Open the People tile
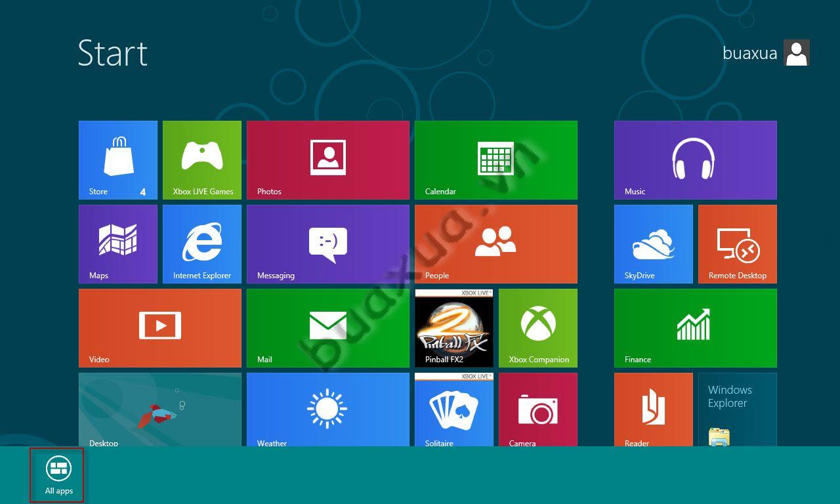 pos(496,244)
